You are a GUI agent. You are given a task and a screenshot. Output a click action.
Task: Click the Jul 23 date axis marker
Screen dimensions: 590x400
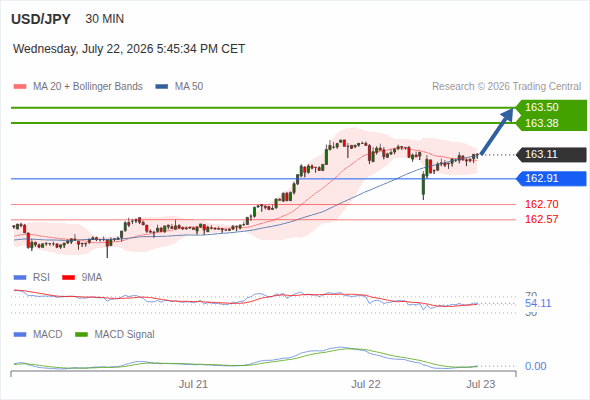click(x=481, y=384)
